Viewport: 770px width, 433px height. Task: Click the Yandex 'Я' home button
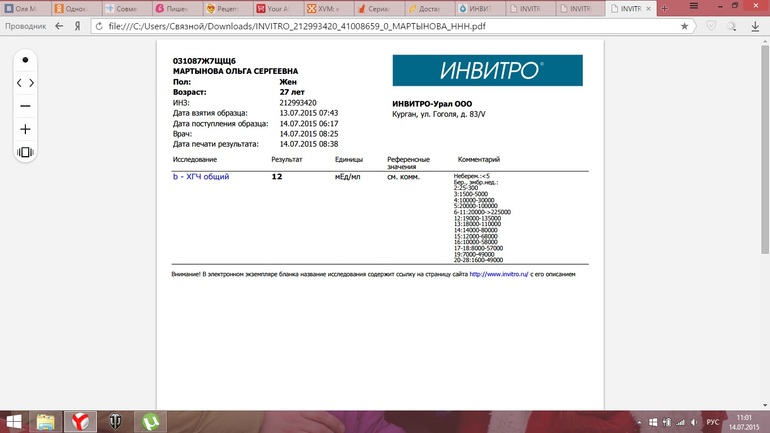coord(77,27)
